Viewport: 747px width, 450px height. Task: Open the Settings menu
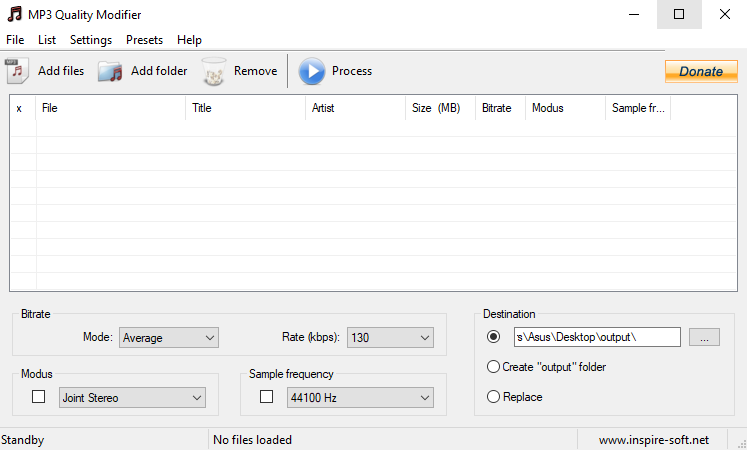(x=91, y=40)
